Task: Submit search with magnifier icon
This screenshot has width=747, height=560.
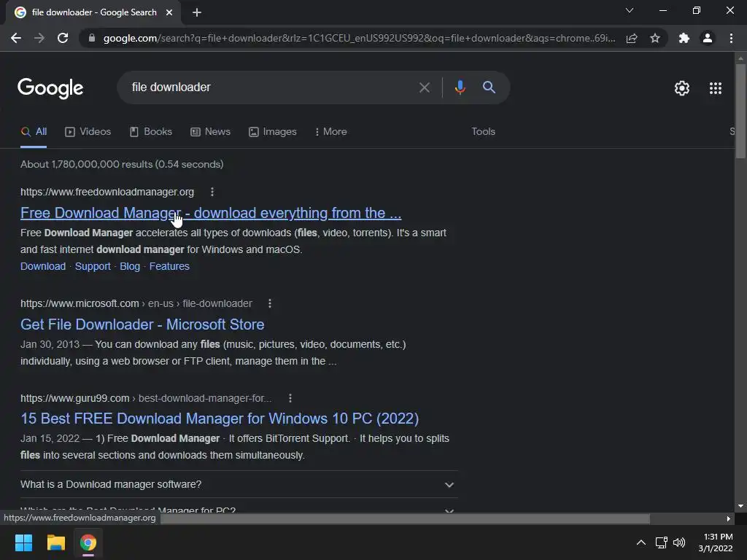Action: click(489, 87)
